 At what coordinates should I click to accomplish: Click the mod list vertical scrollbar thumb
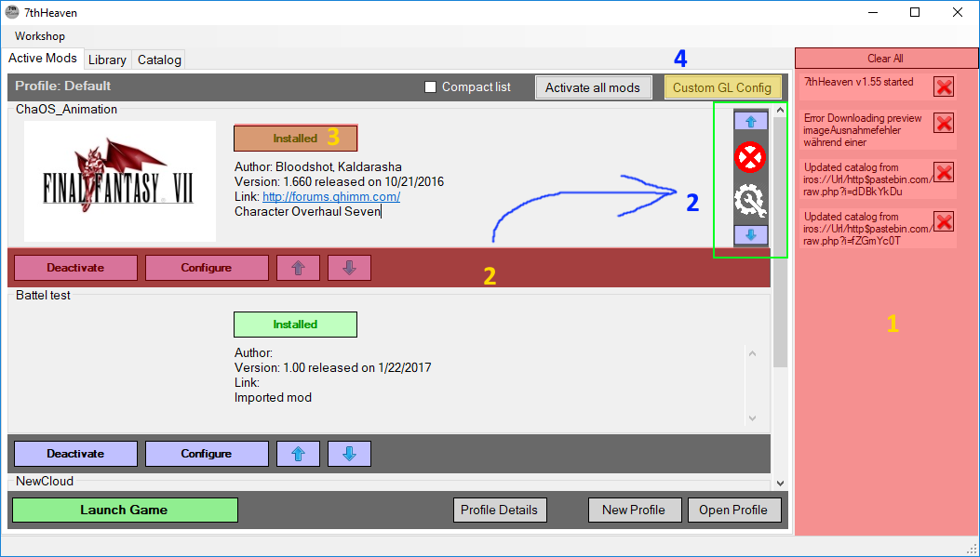pos(780,243)
